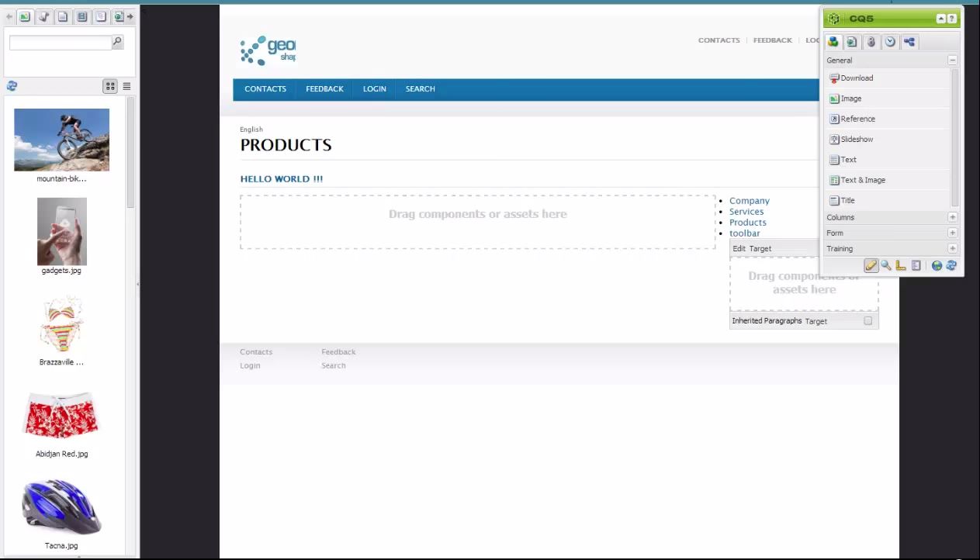Refresh the page using the sidekick reload icon
This screenshot has height=560, width=980.
tap(951, 265)
